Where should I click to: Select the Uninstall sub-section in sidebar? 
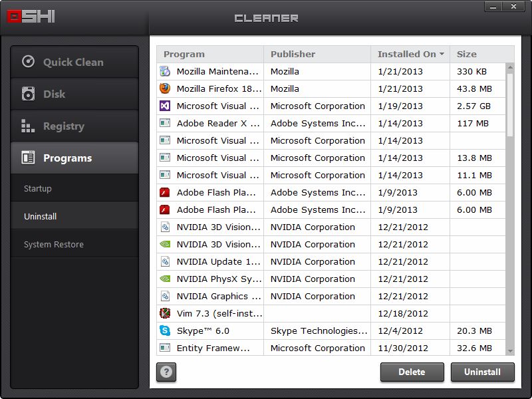[x=41, y=217]
